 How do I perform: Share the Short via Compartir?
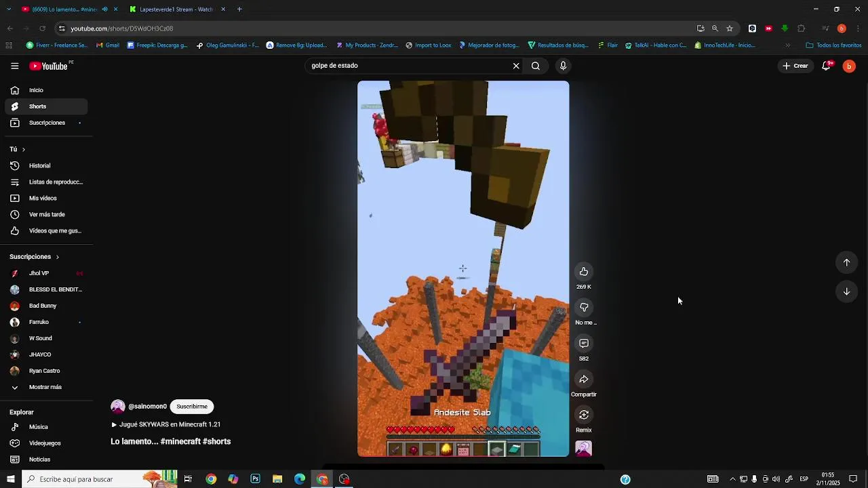pyautogui.click(x=584, y=380)
